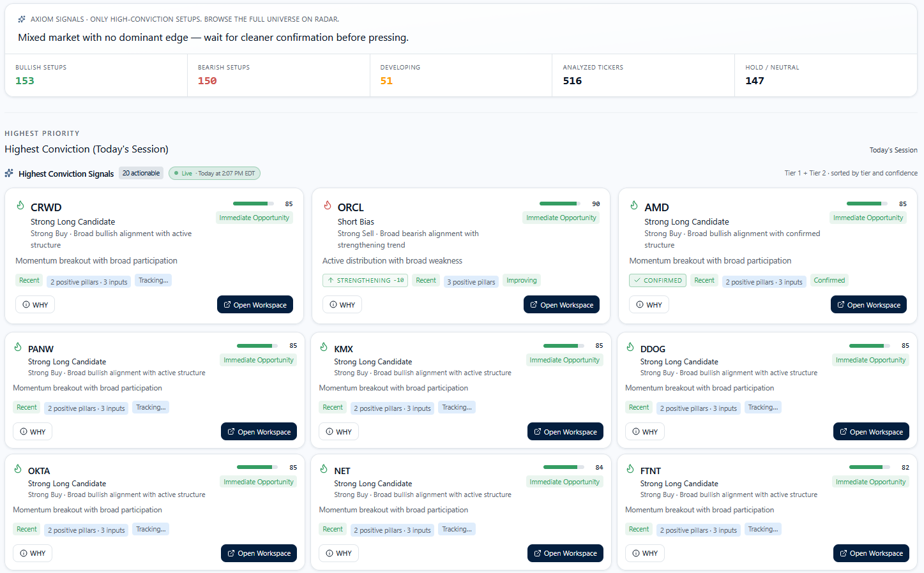Image resolution: width=924 pixels, height=573 pixels.
Task: Click 'Tier 1 + Tier 2' sorting note
Action: pyautogui.click(x=851, y=173)
